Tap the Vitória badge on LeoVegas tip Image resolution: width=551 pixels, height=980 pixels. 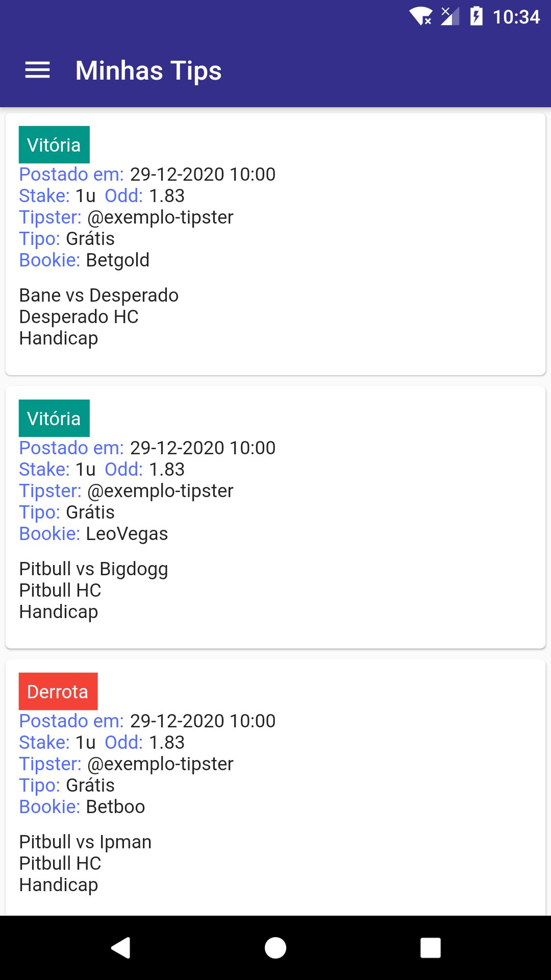point(54,419)
